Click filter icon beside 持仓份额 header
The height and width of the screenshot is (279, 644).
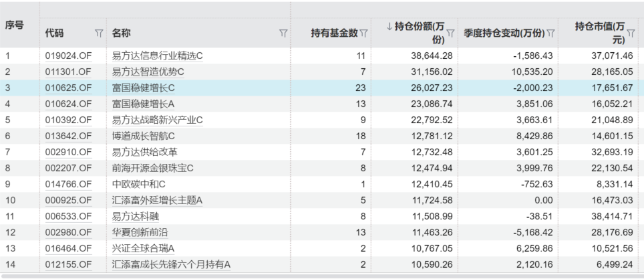click(450, 33)
